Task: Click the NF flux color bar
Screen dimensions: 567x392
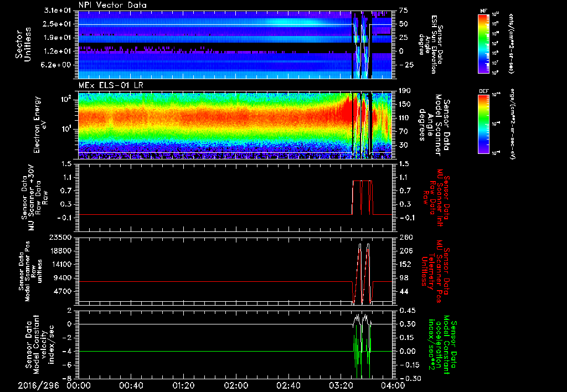Action: (483, 44)
